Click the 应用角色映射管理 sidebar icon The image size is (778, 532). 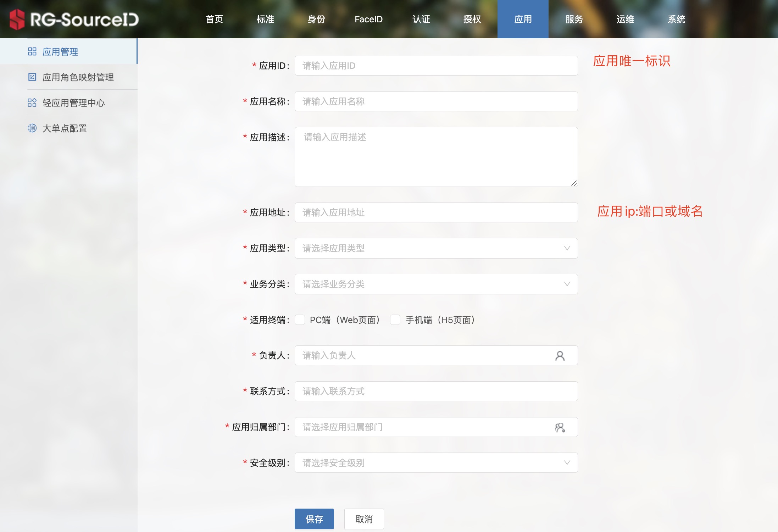pos(32,77)
